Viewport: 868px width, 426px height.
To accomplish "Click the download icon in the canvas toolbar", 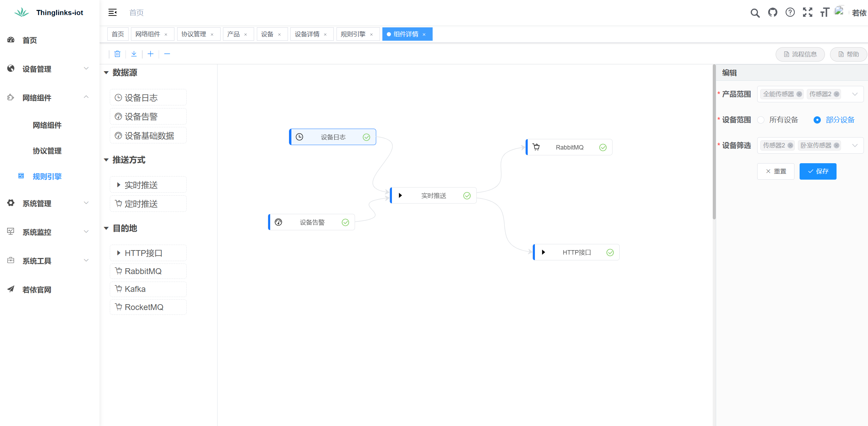I will [x=134, y=54].
